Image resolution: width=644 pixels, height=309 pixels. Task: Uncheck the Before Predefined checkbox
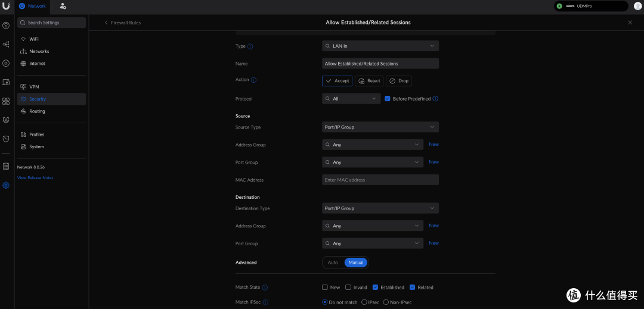point(387,99)
